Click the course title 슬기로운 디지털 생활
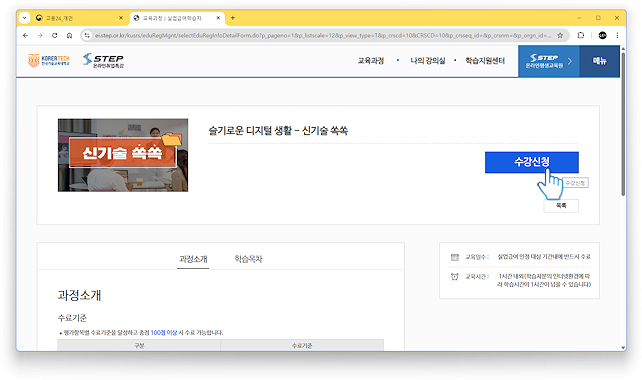The height and width of the screenshot is (380, 642). pos(278,131)
